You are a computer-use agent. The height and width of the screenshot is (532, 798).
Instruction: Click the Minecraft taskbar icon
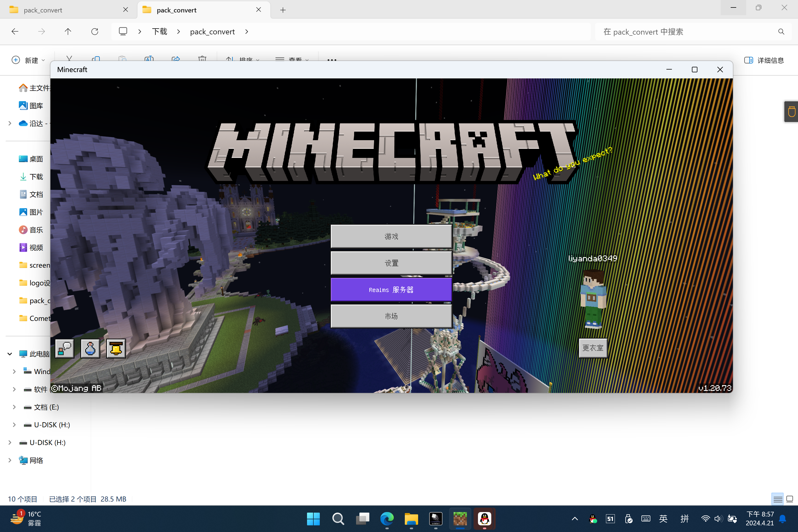tap(460, 518)
